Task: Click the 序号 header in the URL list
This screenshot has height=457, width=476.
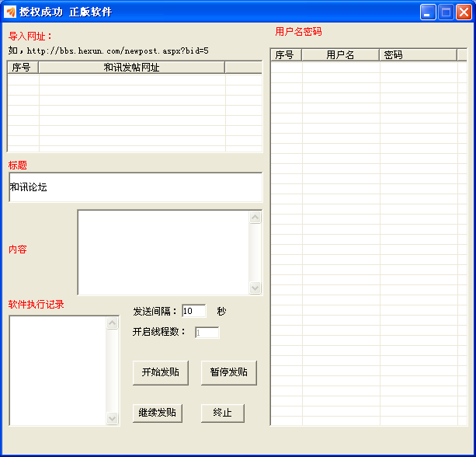Action: 23,68
